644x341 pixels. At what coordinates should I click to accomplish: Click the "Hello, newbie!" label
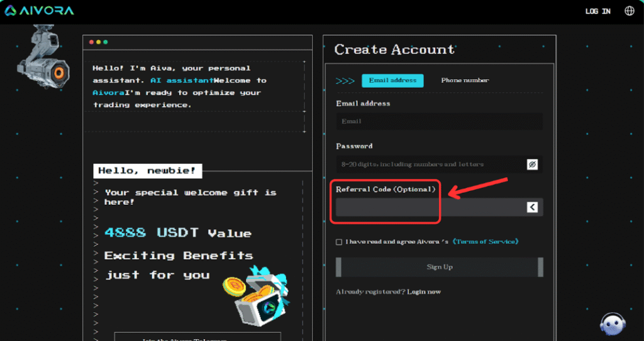pos(147,171)
